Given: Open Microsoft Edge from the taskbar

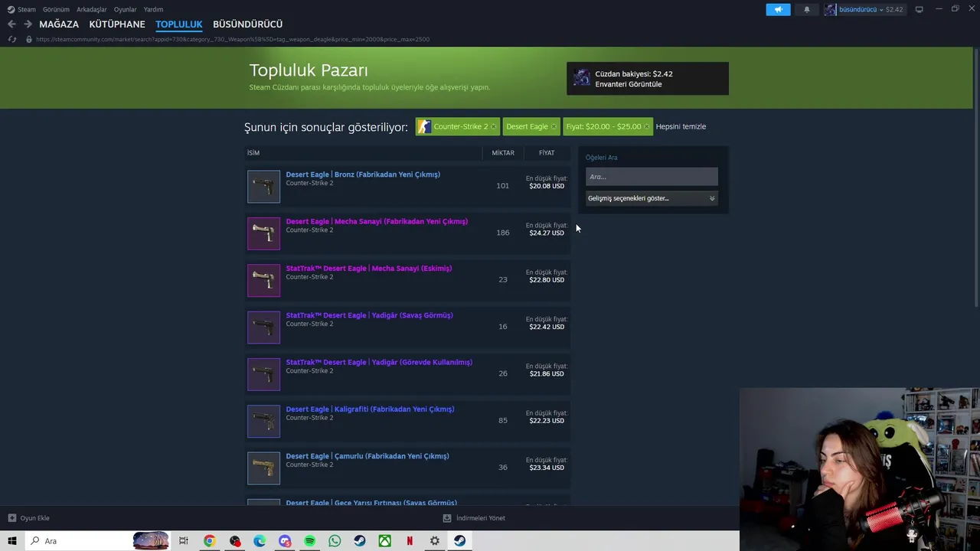Looking at the screenshot, I should tap(260, 541).
